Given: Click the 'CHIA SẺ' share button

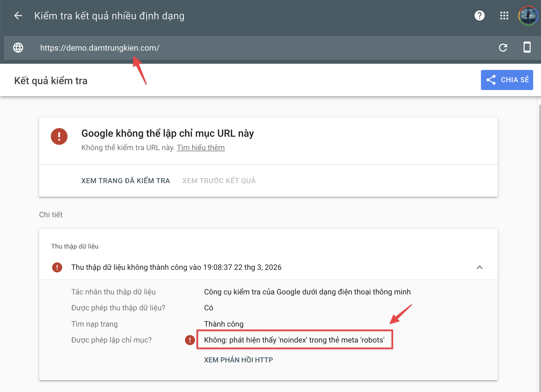Looking at the screenshot, I should 507,80.
